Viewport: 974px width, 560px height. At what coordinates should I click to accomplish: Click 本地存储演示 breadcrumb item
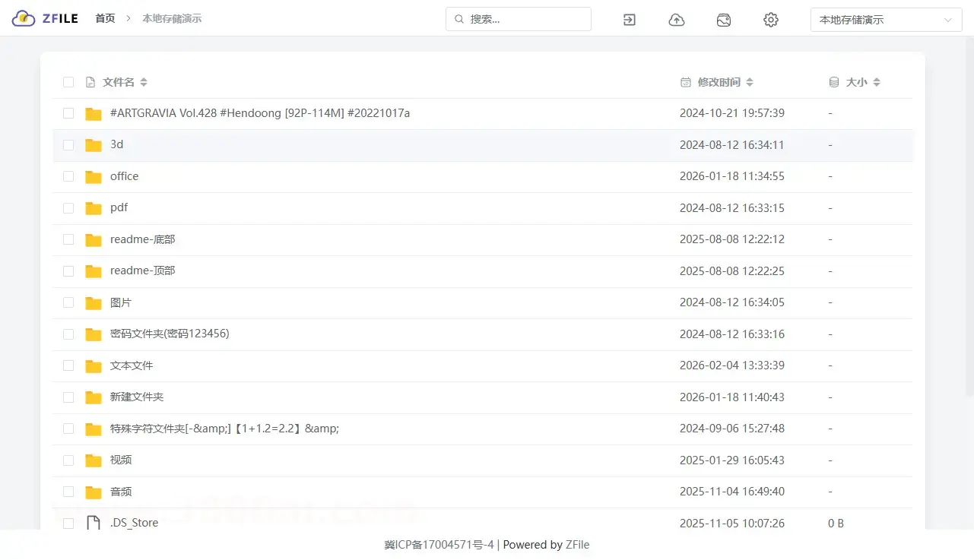(172, 18)
